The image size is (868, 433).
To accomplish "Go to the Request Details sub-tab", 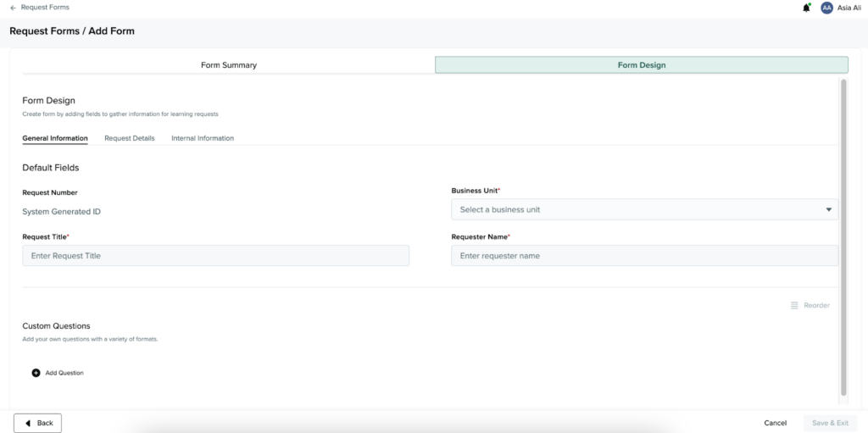I will (x=129, y=138).
